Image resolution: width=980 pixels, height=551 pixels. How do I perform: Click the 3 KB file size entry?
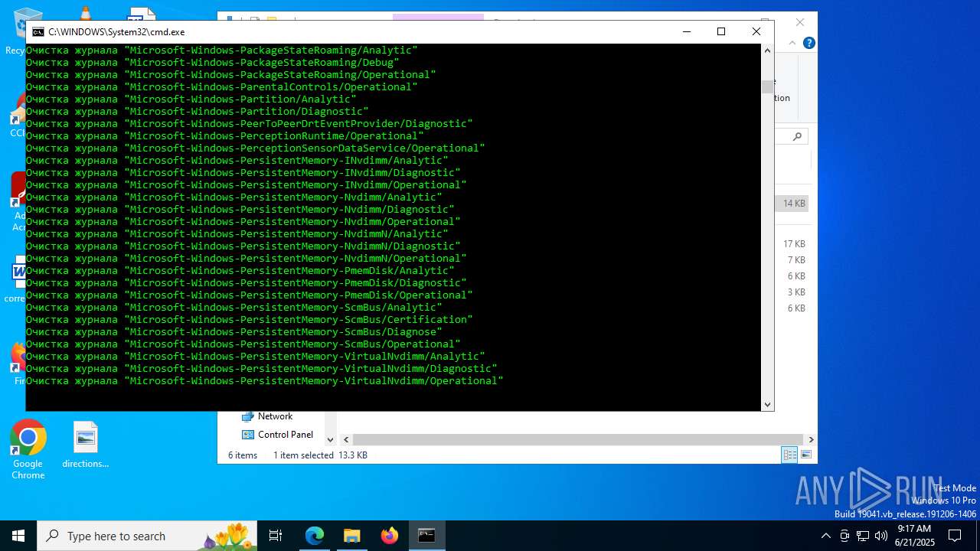tap(796, 292)
